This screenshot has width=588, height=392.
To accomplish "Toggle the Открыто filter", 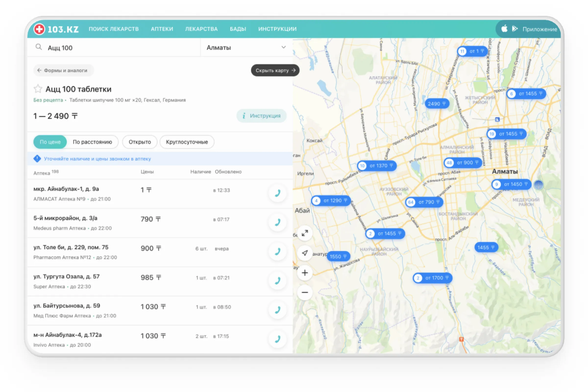I will [139, 142].
